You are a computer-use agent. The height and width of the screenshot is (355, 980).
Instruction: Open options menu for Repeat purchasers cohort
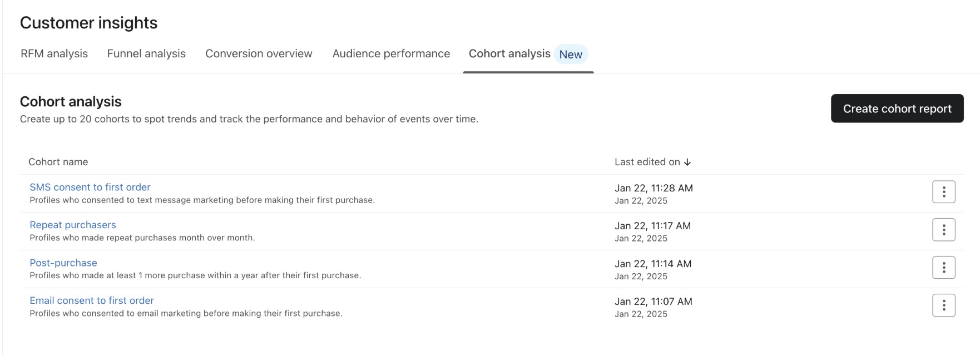click(x=943, y=230)
